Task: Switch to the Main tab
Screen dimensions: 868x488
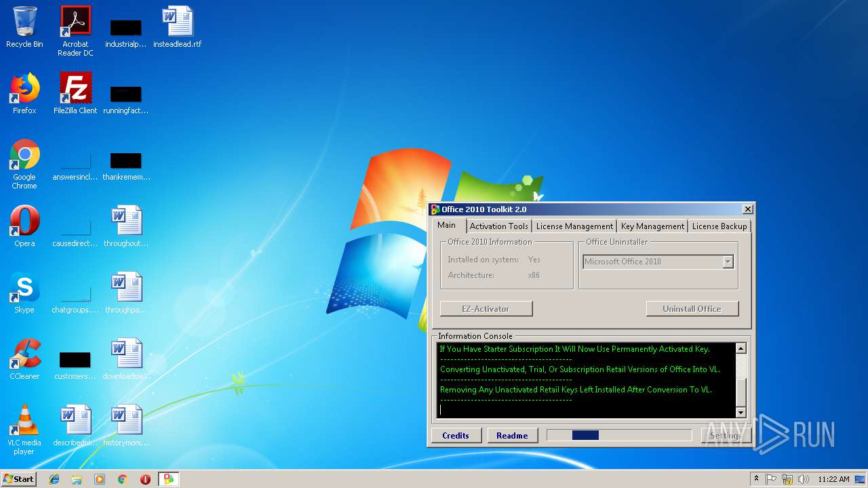Action: [446, 225]
